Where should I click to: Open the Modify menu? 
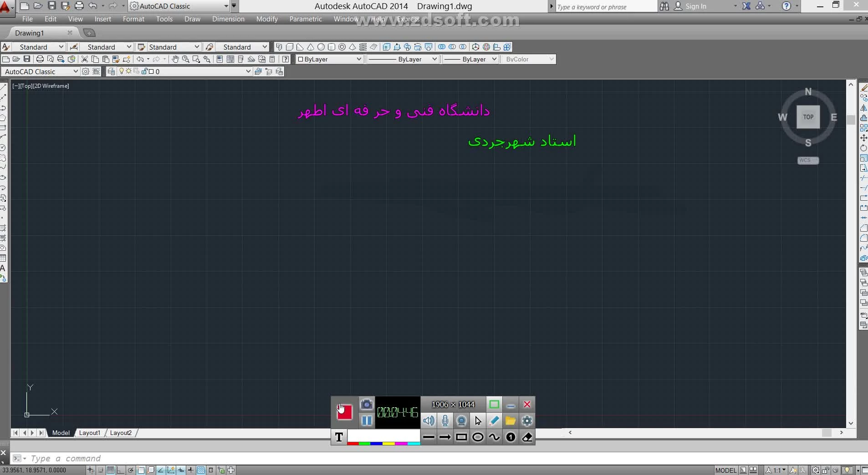267,19
